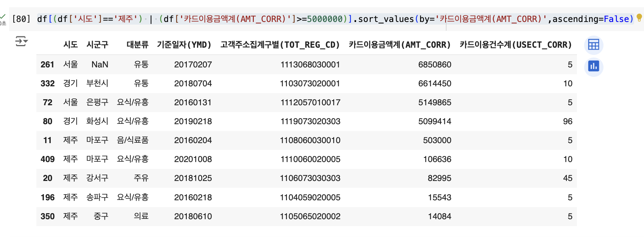The height and width of the screenshot is (237, 644).
Task: Click row index 72
Action: [47, 102]
